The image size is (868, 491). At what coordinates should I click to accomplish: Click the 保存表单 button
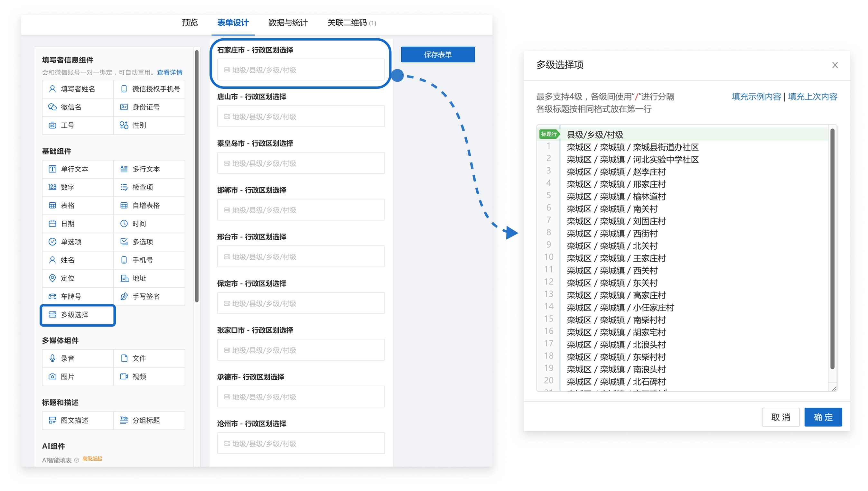click(x=437, y=55)
